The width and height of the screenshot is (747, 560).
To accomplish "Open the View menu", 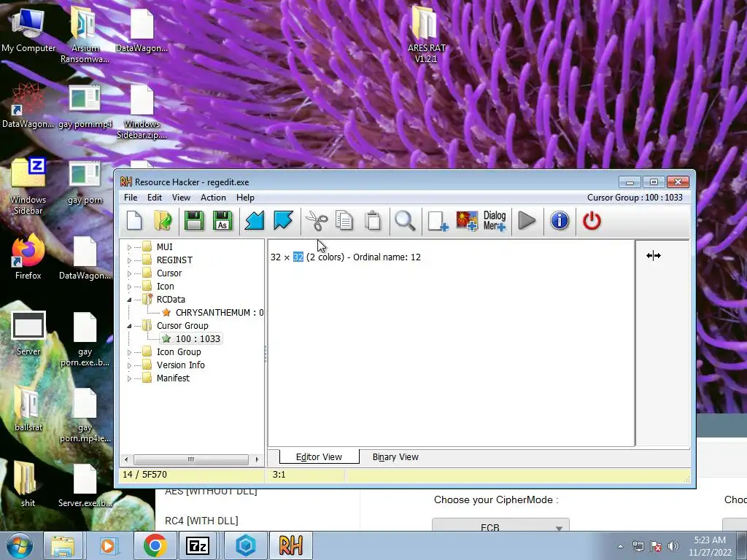I will pyautogui.click(x=181, y=198).
